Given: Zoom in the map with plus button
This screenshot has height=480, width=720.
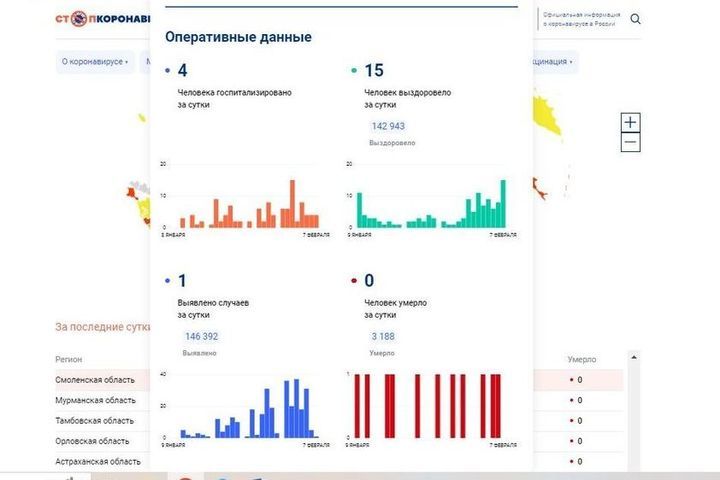Looking at the screenshot, I should 630,123.
